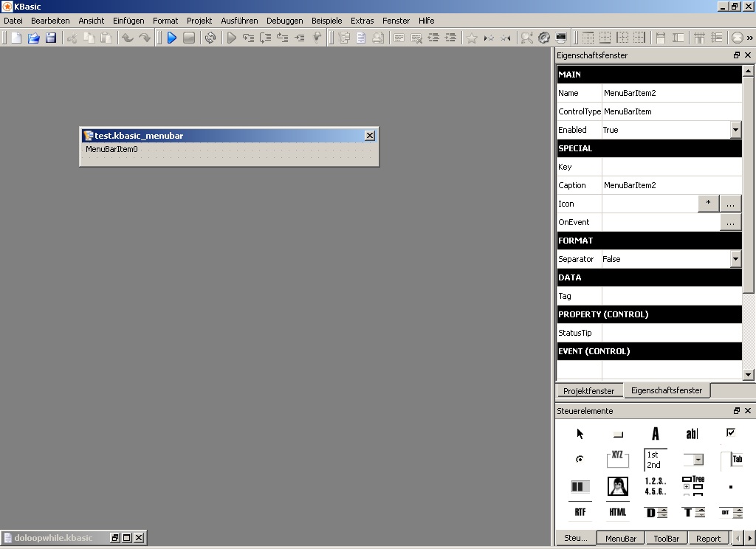Select the TreeView control in the toolbox
756x549 pixels.
click(693, 486)
